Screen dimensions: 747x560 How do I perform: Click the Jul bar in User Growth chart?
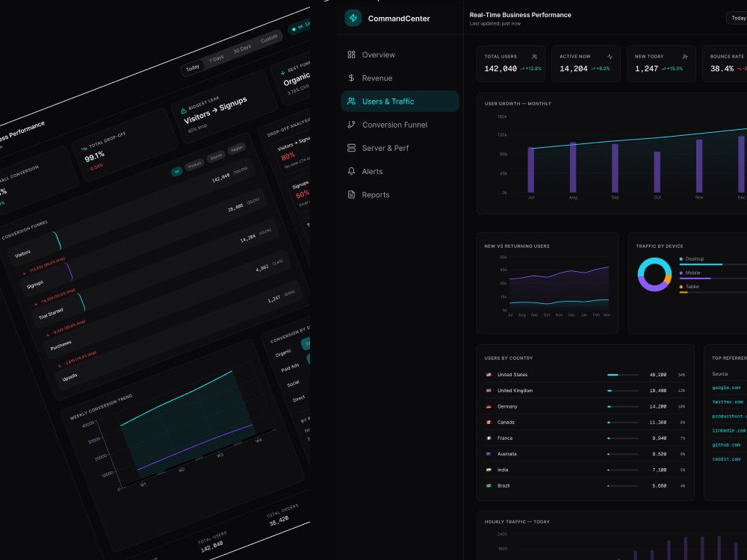point(530,169)
